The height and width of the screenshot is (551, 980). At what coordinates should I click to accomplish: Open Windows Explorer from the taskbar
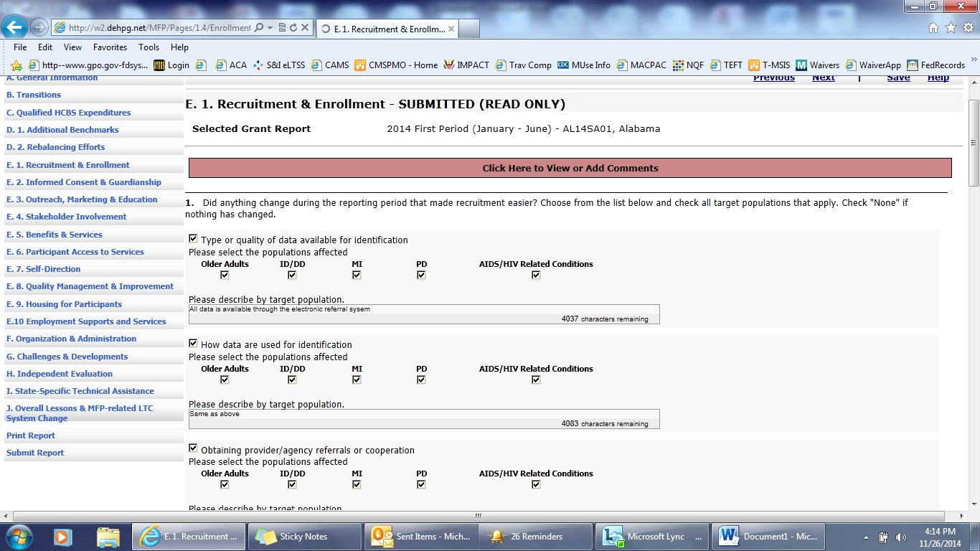(108, 537)
